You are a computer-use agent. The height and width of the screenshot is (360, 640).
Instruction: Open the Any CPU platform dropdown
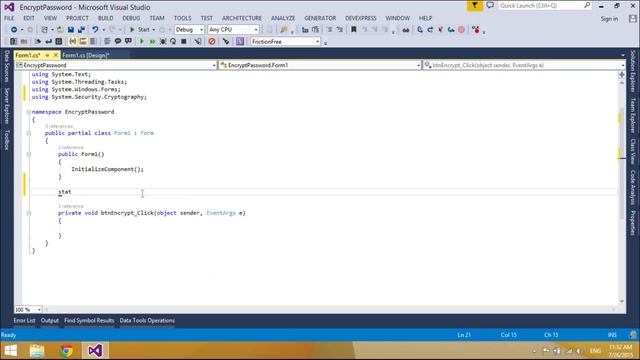233,29
